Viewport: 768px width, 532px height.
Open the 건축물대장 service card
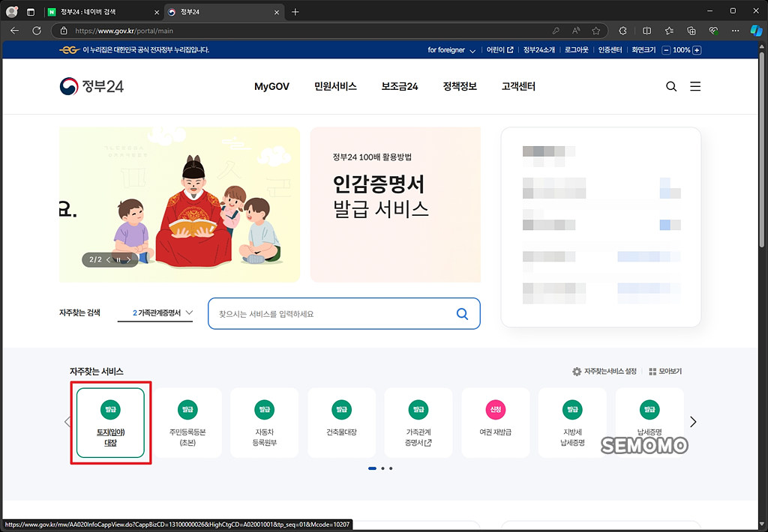pos(341,423)
